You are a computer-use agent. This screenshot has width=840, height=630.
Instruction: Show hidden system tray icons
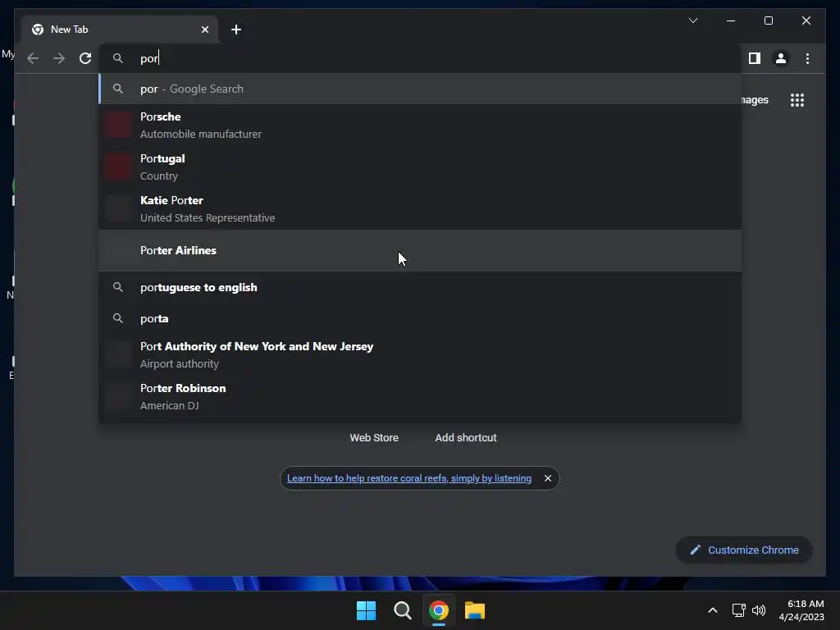click(x=713, y=610)
